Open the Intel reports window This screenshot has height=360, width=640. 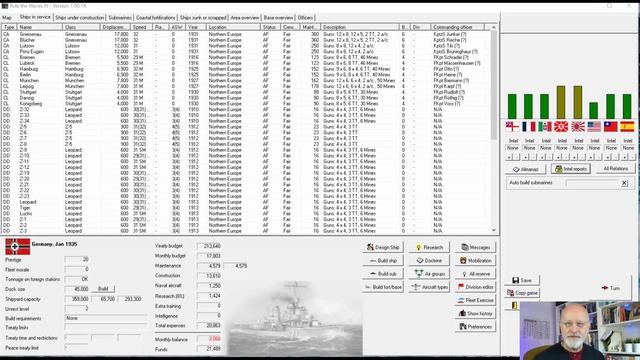pyautogui.click(x=571, y=169)
